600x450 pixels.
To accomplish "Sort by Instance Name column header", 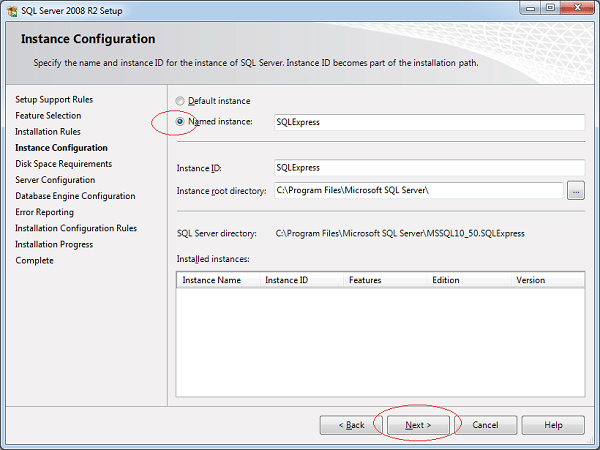I will 218,280.
